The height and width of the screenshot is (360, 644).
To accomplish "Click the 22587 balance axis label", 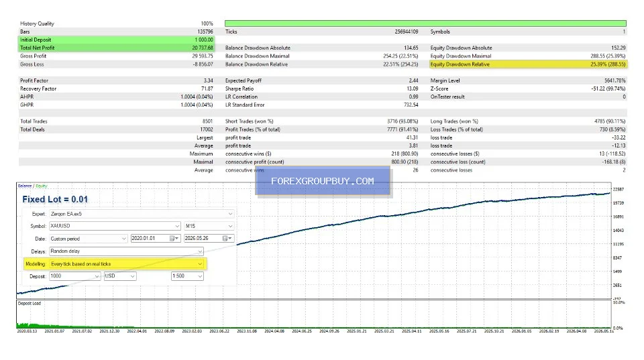I will point(618,189).
